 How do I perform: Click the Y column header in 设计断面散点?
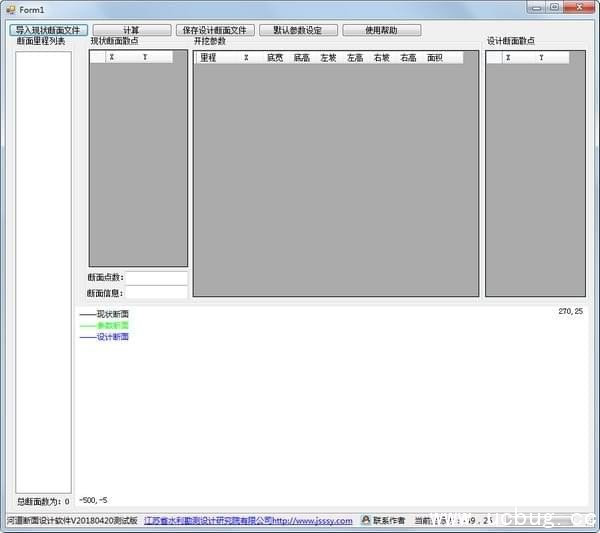coord(542,58)
